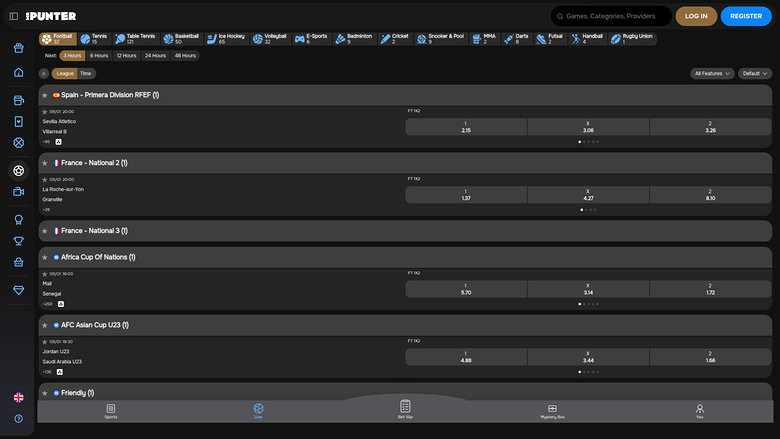Select the Ice Hockey sport tab

[x=229, y=38]
